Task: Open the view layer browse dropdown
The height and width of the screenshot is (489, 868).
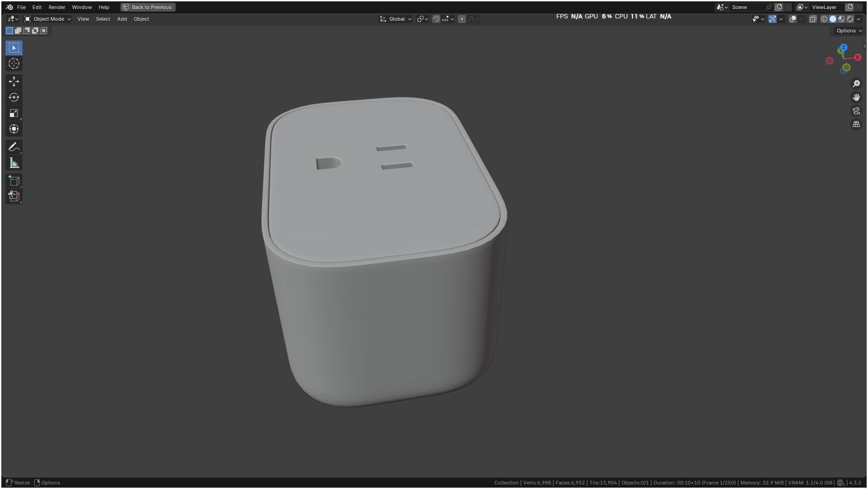Action: tap(802, 7)
